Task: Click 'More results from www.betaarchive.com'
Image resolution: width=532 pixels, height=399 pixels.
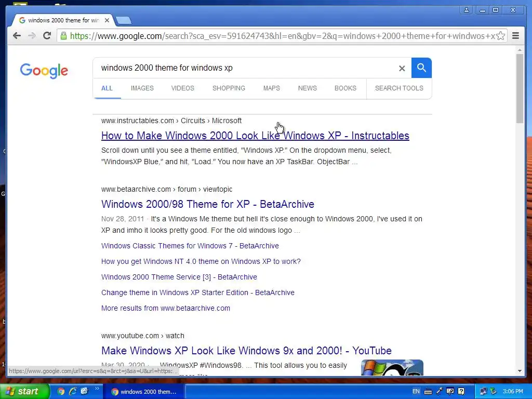Action: coord(166,308)
